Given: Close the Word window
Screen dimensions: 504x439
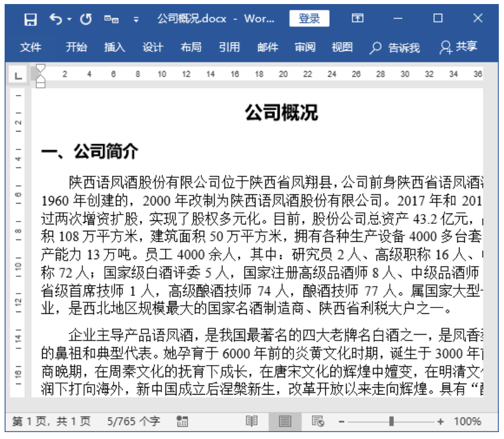Looking at the screenshot, I should point(478,18).
